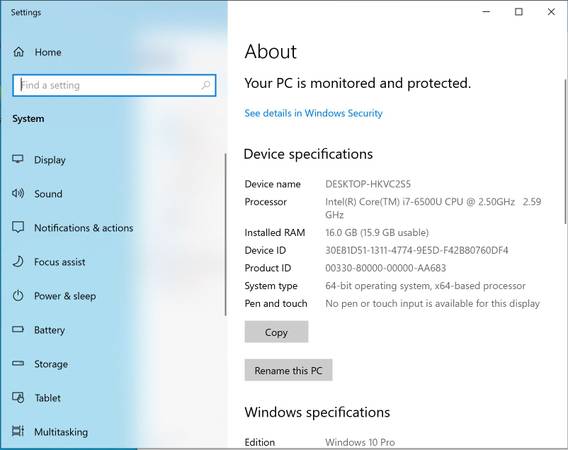
Task: Click the System section label in sidebar
Action: [28, 119]
